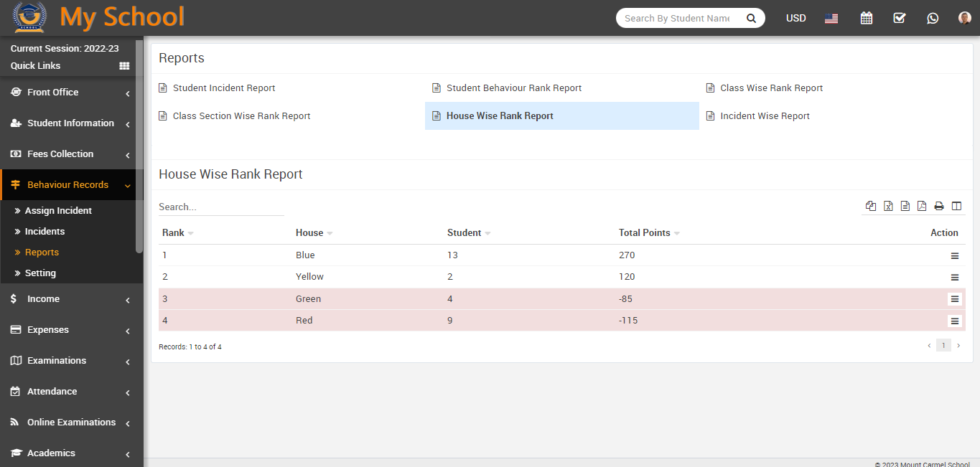The height and width of the screenshot is (467, 980).
Task: Open the Incidents submenu item
Action: click(45, 232)
